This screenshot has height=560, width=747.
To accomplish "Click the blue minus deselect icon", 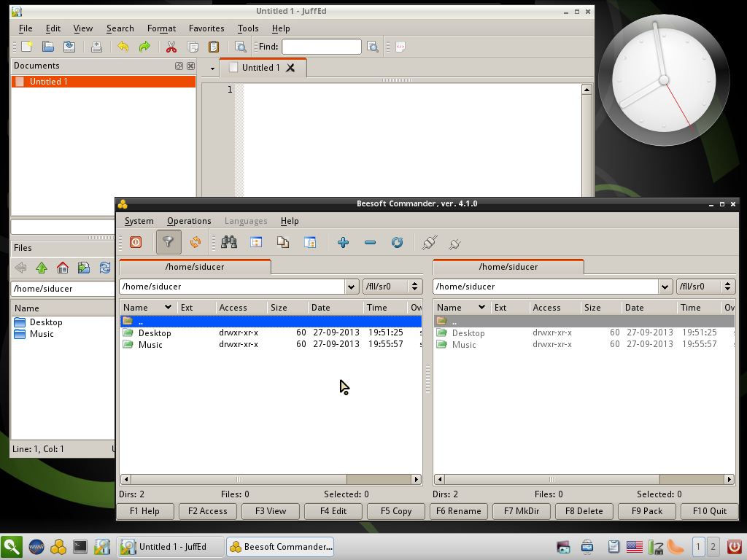I will pos(370,242).
